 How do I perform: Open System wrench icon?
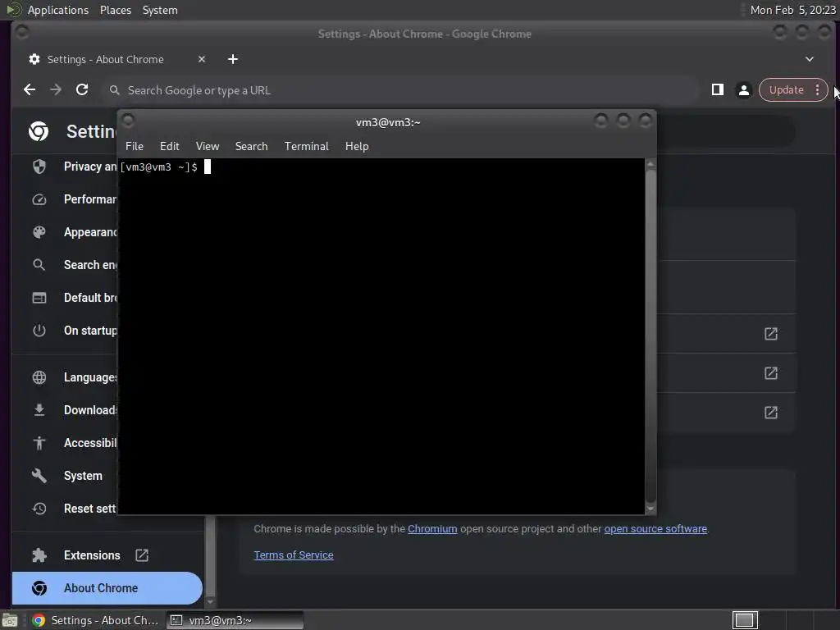(39, 476)
